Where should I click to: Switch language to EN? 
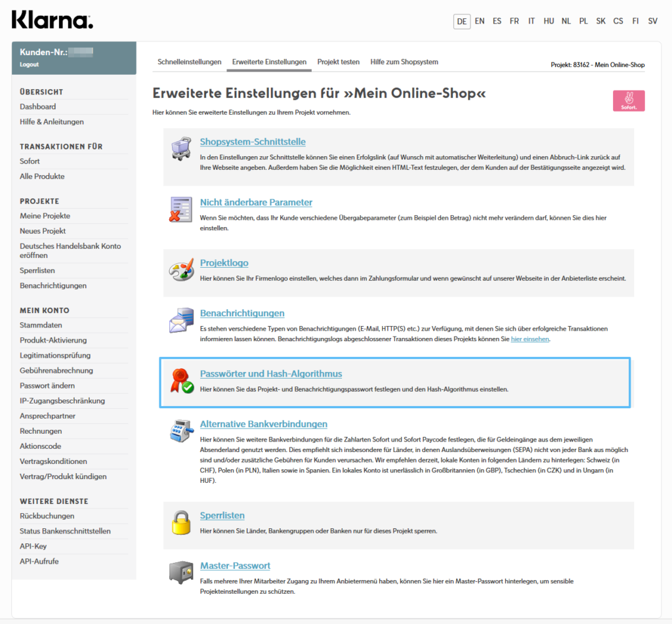click(480, 21)
